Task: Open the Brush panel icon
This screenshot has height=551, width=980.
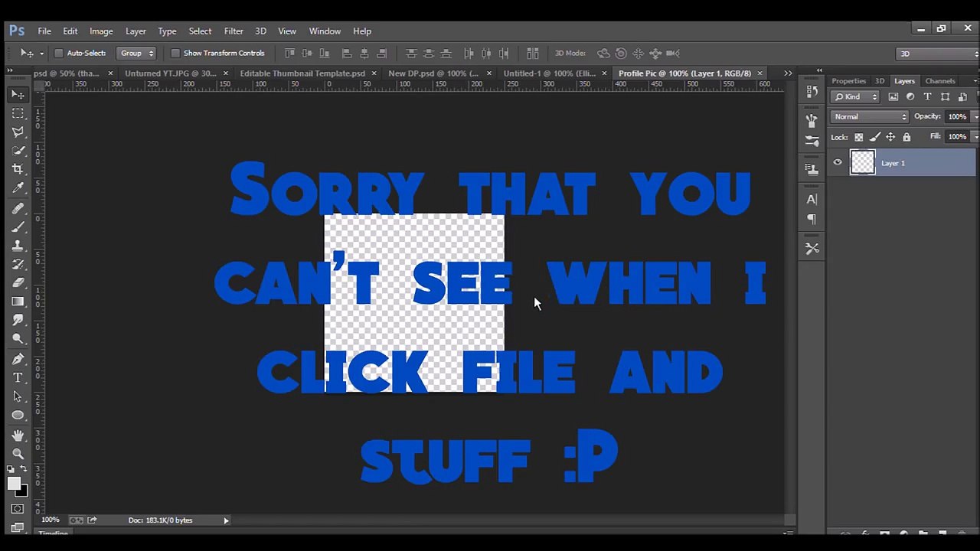Action: pos(812,141)
